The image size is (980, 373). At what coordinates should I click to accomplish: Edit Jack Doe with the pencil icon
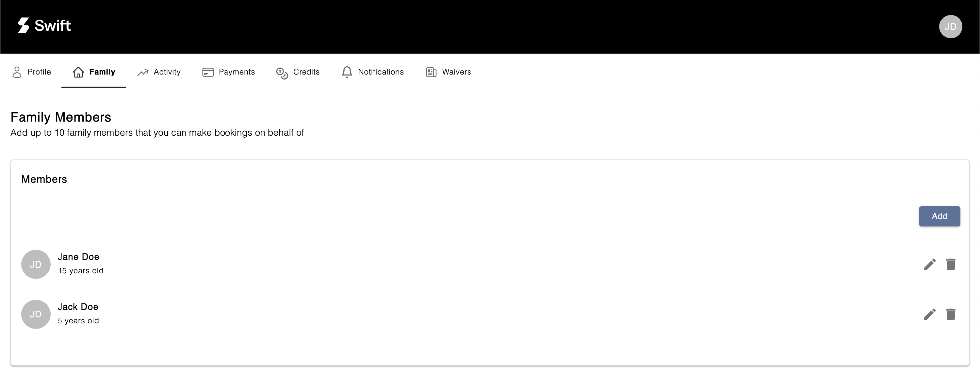pos(929,314)
